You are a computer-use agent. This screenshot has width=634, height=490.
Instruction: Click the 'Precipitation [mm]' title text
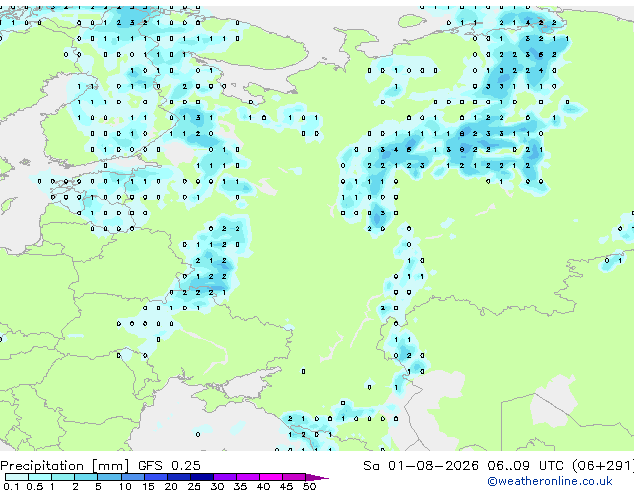[65, 466]
